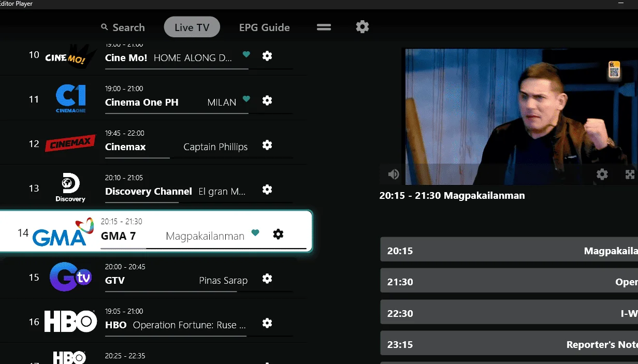Screen dimensions: 638x364
Task: Click the Operation Fortune: Ruse program title
Action: pyautogui.click(x=190, y=325)
